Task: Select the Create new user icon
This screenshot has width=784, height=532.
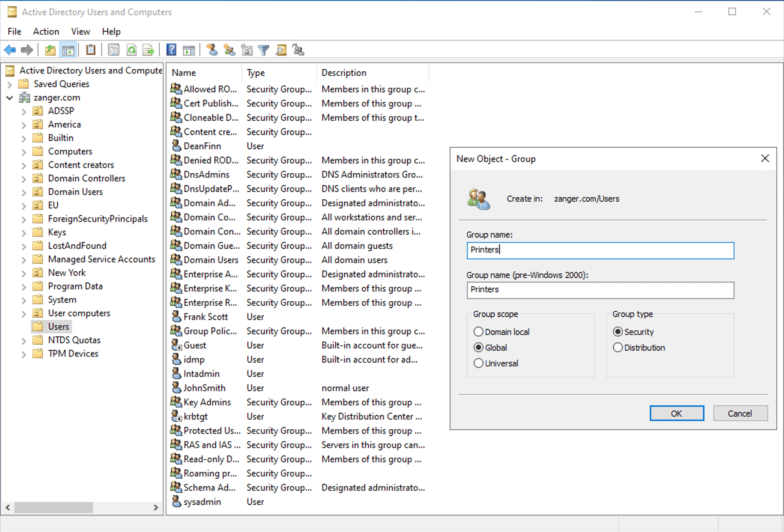Action: [x=212, y=49]
